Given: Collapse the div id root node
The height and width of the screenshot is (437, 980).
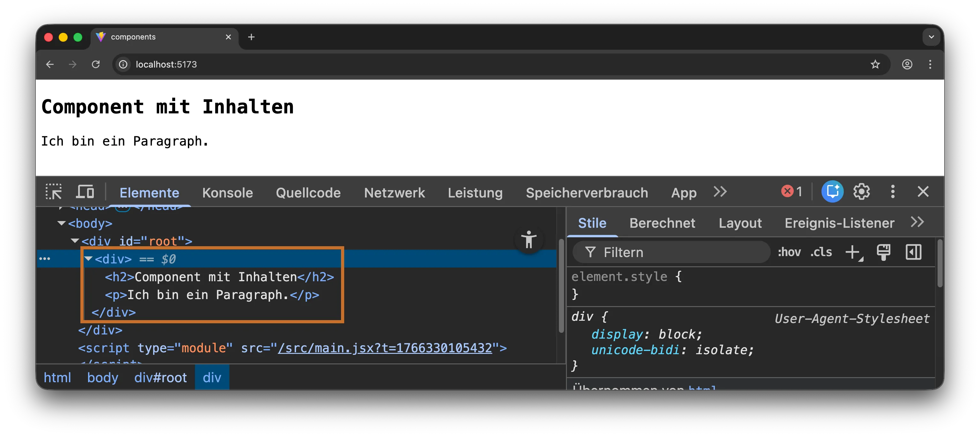Looking at the screenshot, I should click(x=75, y=241).
